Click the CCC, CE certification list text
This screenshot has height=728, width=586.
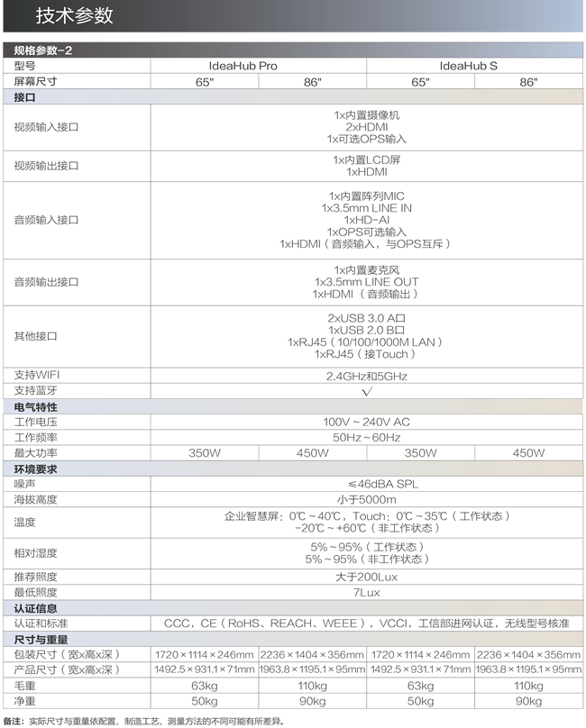point(367,623)
